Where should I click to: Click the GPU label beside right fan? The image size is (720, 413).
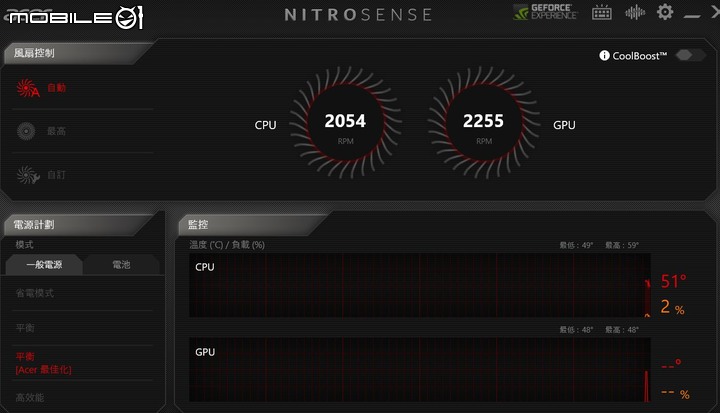564,125
